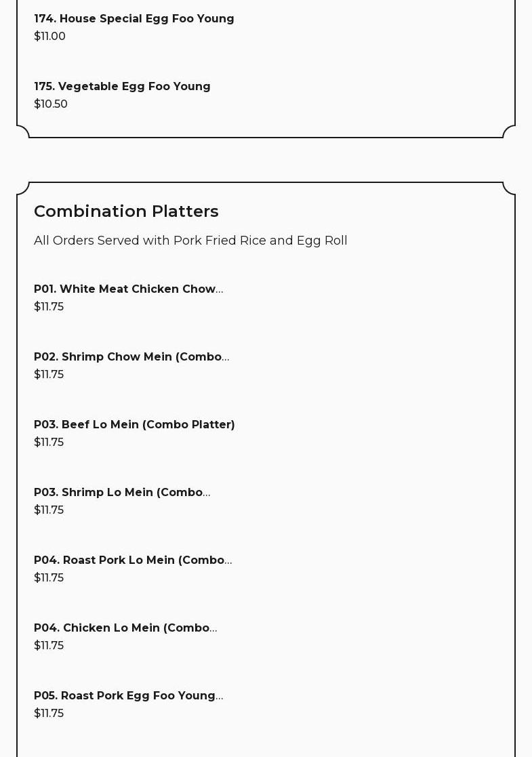Click the Combination Platters section heading
The height and width of the screenshot is (757, 532).
coord(126,211)
